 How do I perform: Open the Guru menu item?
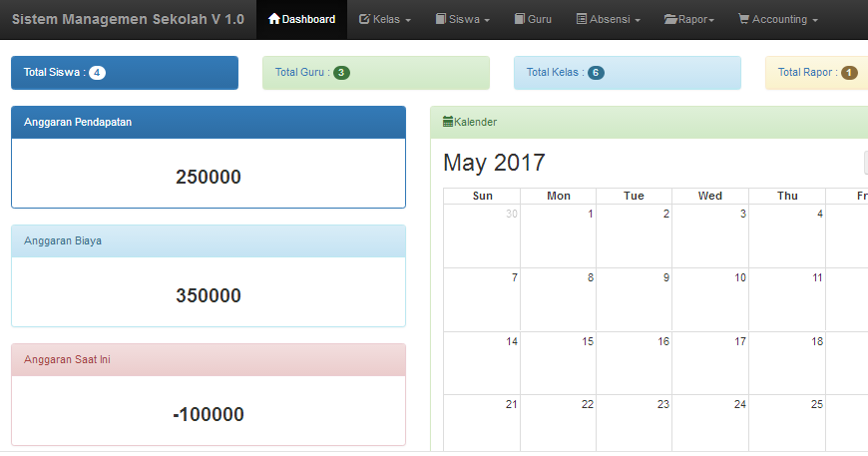pos(533,19)
